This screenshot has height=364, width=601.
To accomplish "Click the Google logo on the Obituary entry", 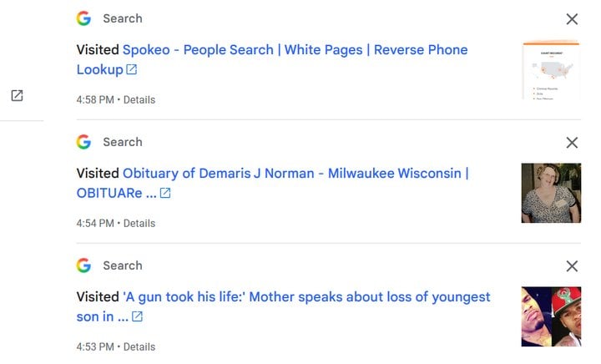I will [x=83, y=142].
